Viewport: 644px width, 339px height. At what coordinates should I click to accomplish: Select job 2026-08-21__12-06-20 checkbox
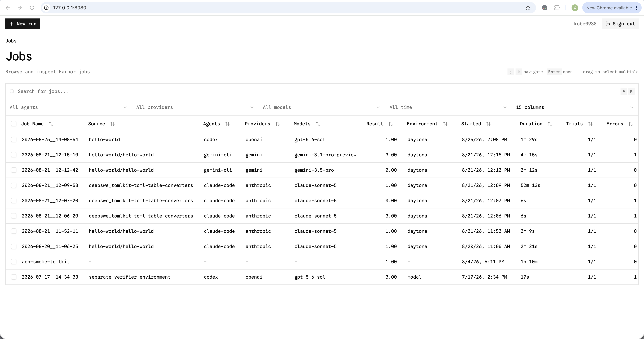coord(14,216)
